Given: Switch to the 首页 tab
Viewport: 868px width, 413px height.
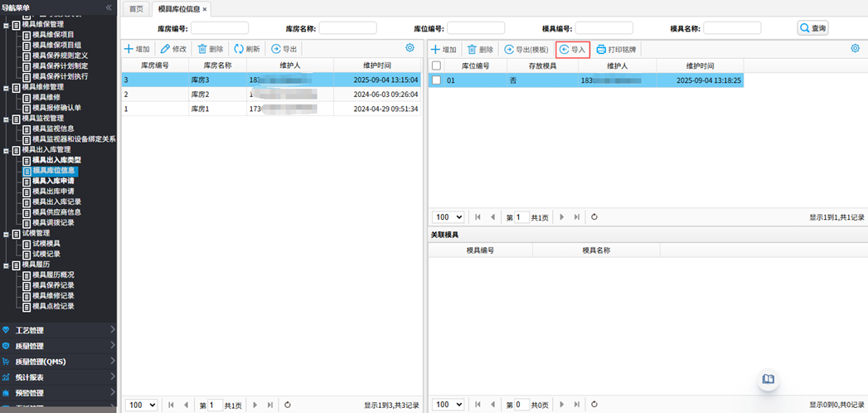Looking at the screenshot, I should (x=135, y=8).
